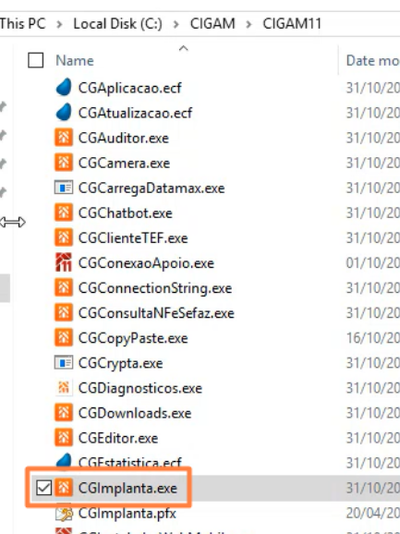Select the CGCarregaDatamax.exe window icon

point(64,188)
